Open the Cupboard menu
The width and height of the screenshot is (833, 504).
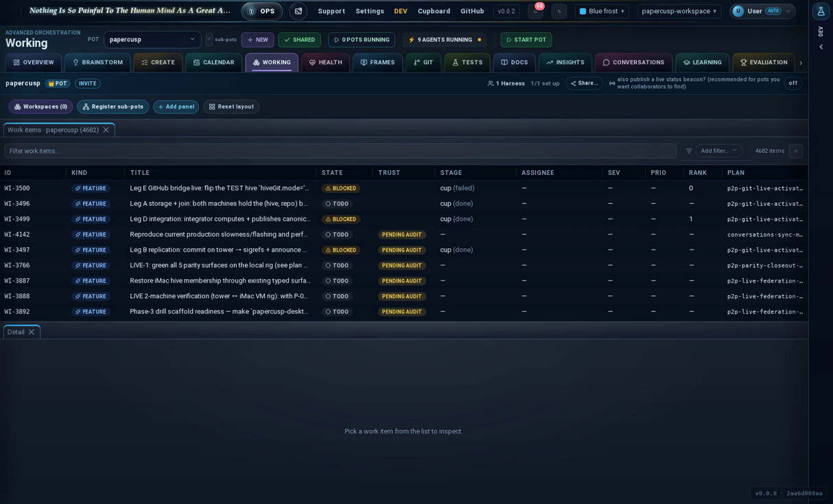(434, 11)
